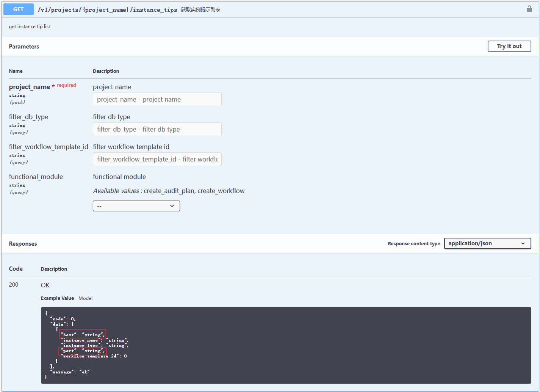Click inside the project_name input field
This screenshot has width=540, height=392.
tap(157, 99)
